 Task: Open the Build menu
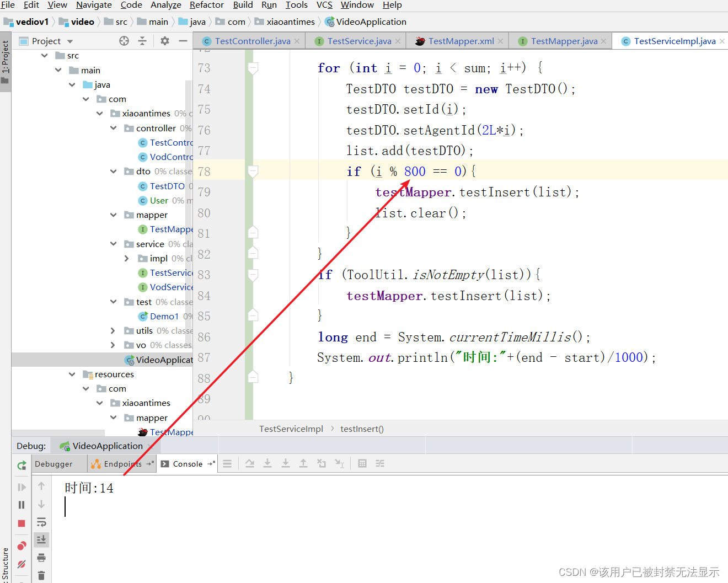243,5
